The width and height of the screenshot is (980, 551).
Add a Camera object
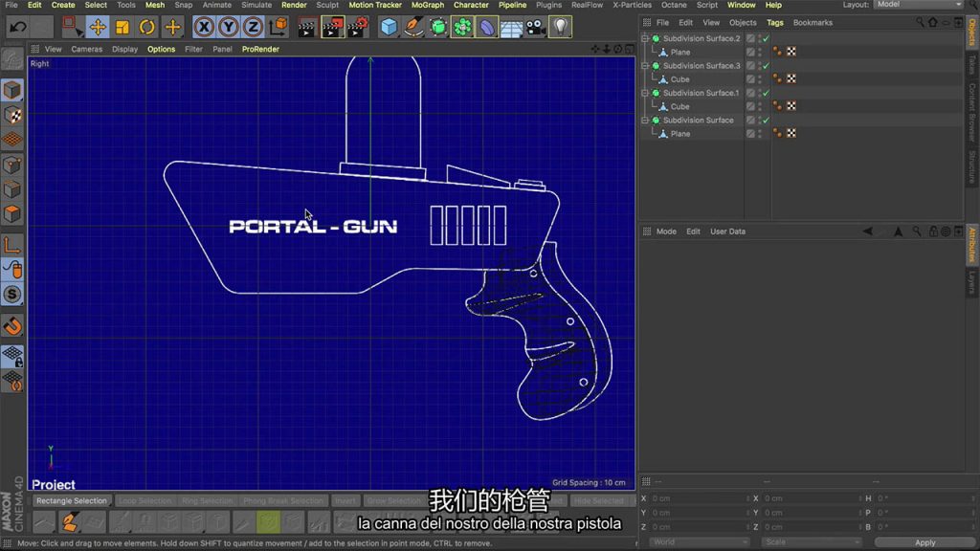(x=536, y=27)
